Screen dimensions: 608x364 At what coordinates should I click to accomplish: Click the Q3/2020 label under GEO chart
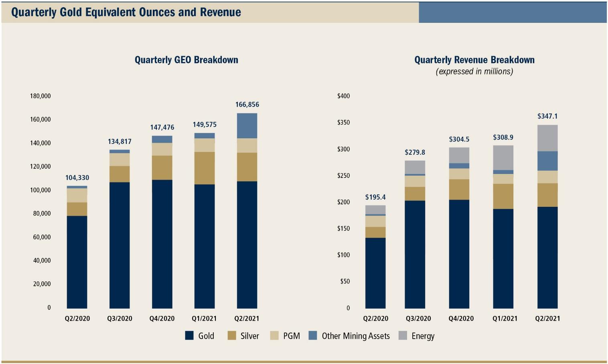(120, 318)
